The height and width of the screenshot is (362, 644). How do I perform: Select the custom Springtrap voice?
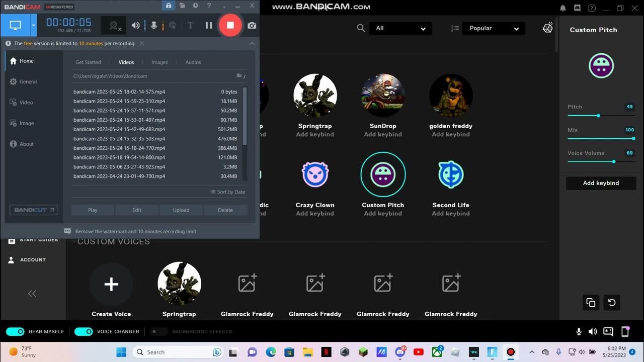pos(179,284)
